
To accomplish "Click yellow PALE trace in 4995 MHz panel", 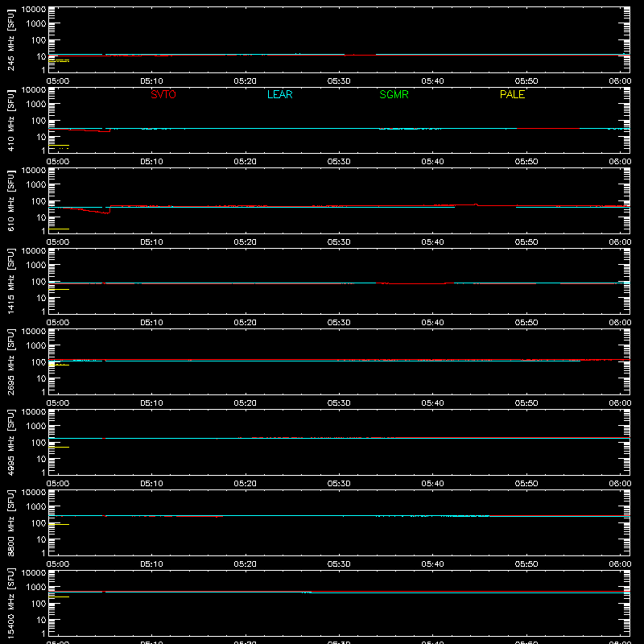I will 59,447.
